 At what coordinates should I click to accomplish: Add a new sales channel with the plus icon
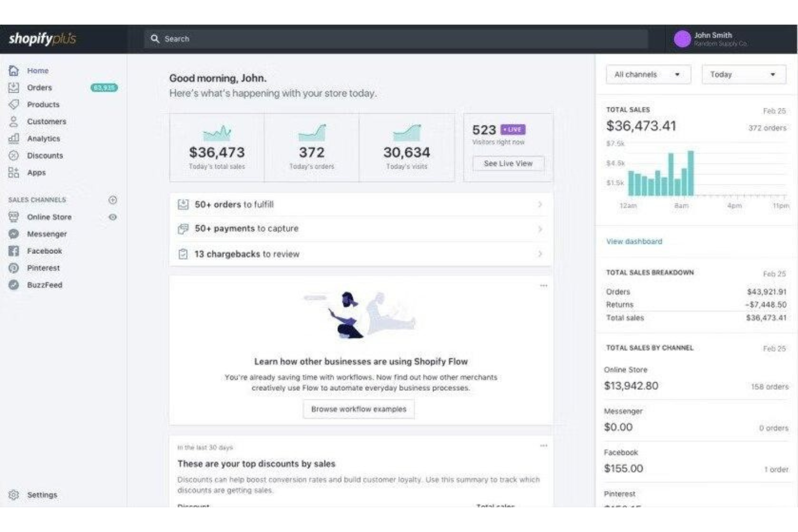[x=112, y=199]
